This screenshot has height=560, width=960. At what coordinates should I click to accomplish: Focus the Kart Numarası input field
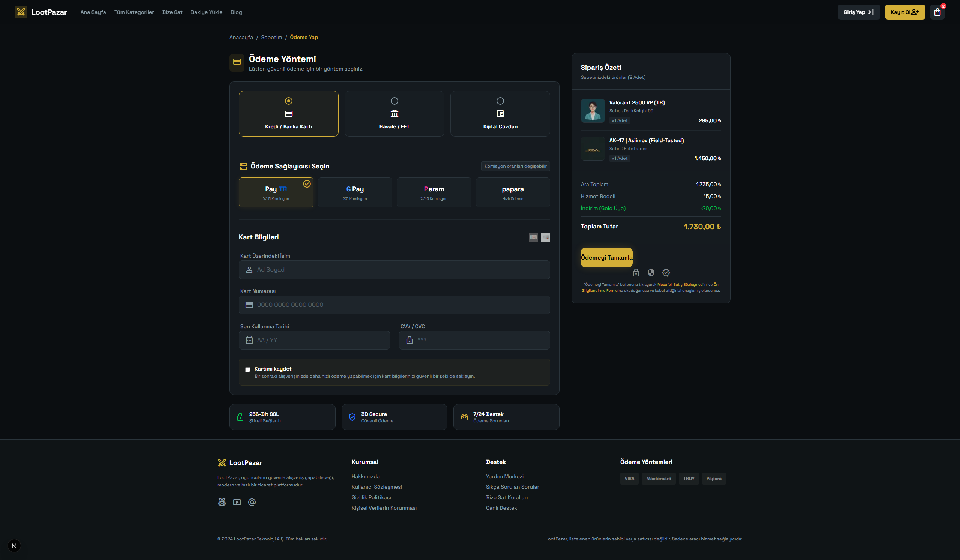point(394,305)
